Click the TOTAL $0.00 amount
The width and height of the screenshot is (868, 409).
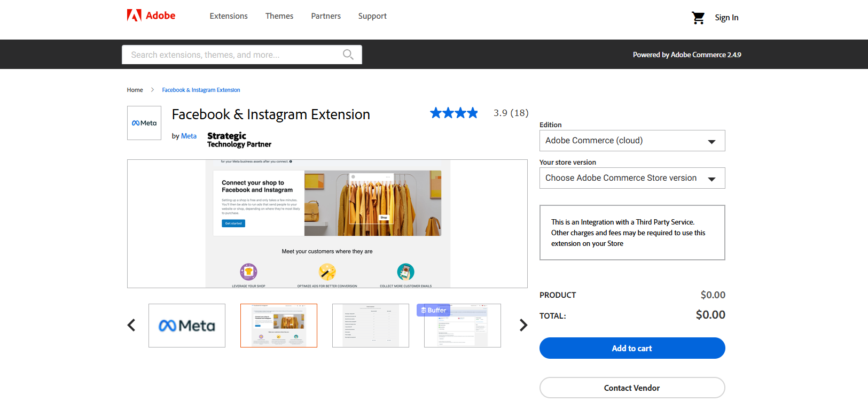tap(710, 315)
